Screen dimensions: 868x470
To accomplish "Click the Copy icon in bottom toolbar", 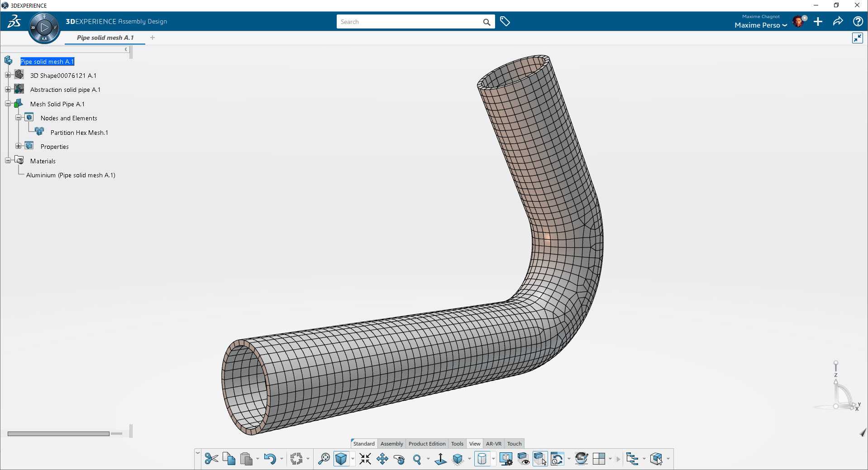I will (229, 459).
